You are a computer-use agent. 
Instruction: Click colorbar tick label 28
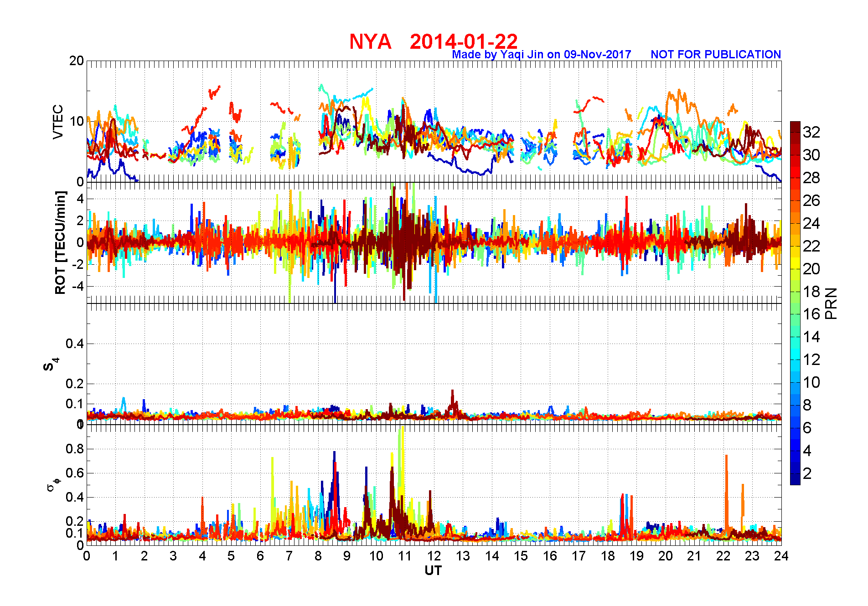811,178
